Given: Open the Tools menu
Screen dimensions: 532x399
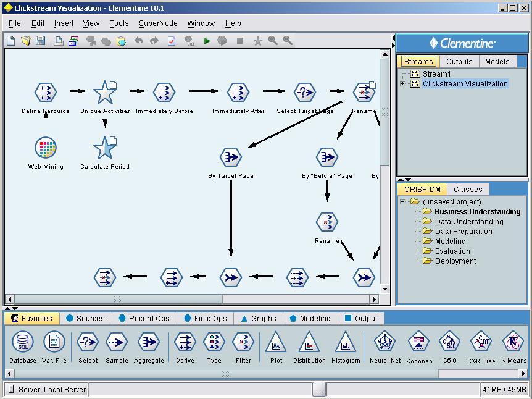Looking at the screenshot, I should coord(119,23).
